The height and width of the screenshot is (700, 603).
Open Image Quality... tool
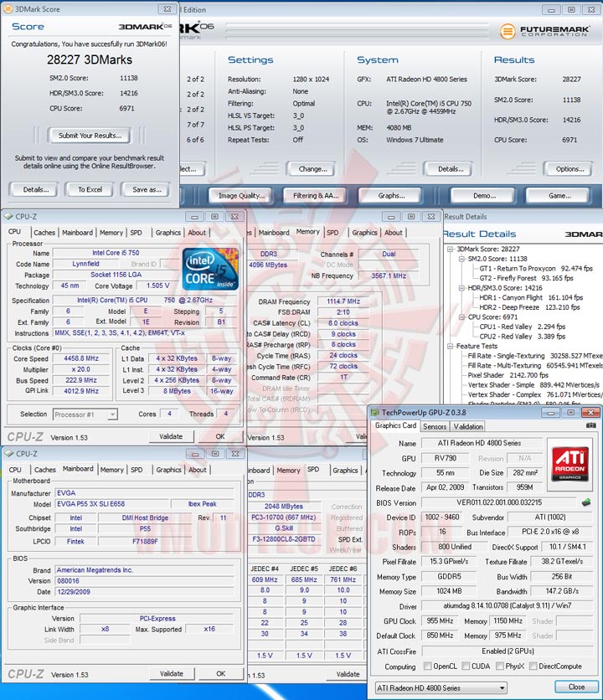coord(242,196)
